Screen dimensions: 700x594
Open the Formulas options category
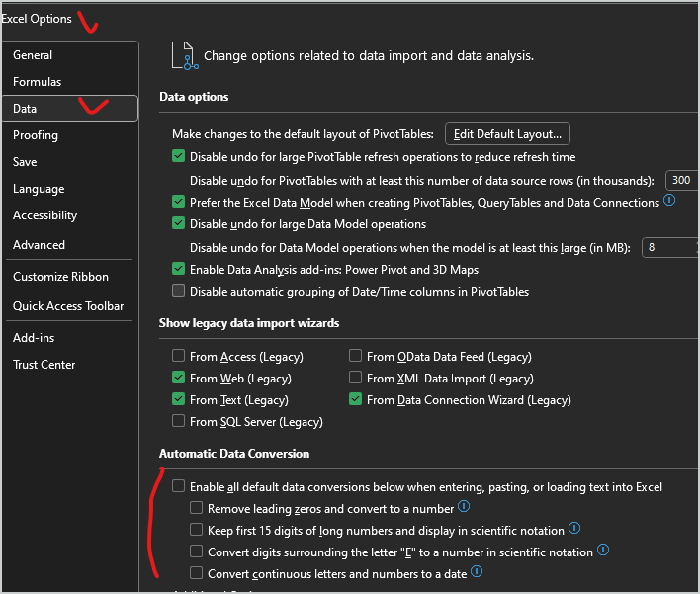click(x=38, y=82)
